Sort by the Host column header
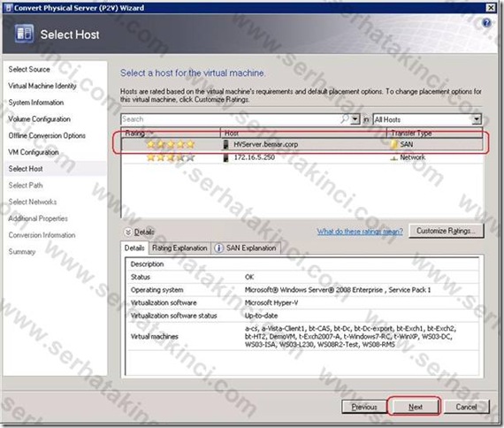This screenshot has width=504, height=428. (x=304, y=133)
